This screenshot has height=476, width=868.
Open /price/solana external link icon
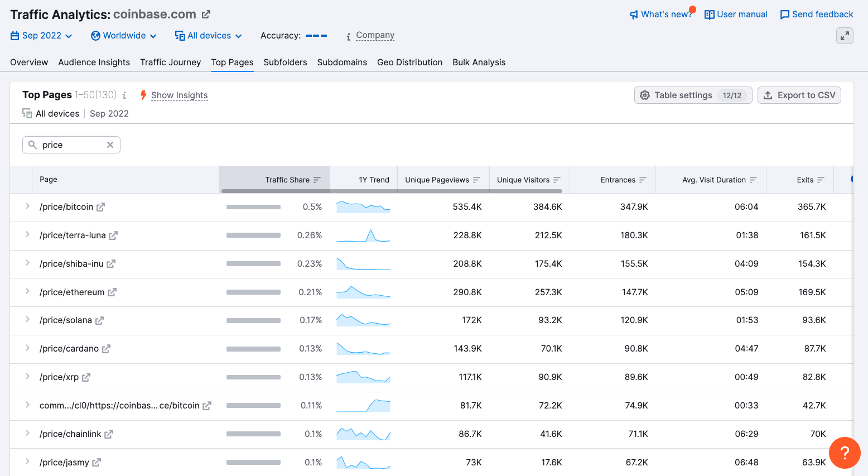[x=99, y=320]
